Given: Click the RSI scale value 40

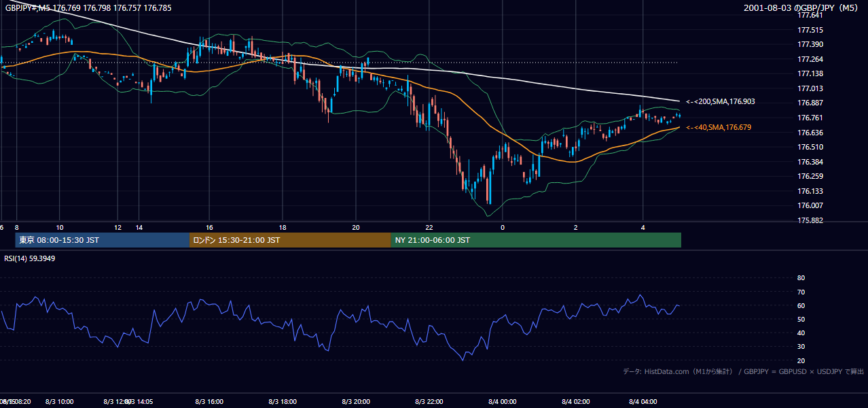Looking at the screenshot, I should click(801, 333).
